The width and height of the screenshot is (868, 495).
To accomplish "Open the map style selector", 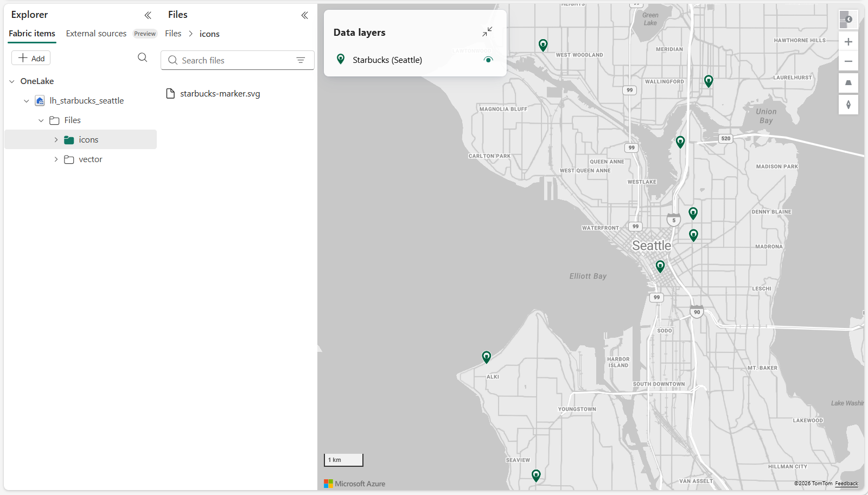I will 848,20.
